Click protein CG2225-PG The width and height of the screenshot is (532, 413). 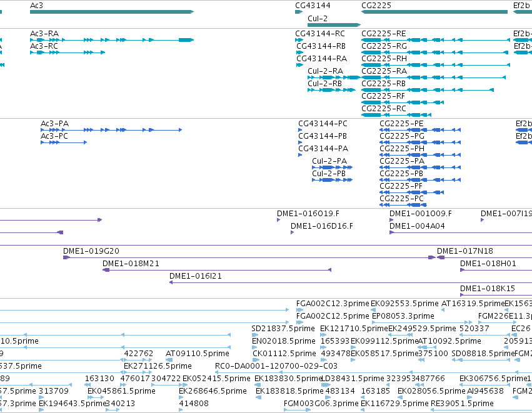point(402,136)
